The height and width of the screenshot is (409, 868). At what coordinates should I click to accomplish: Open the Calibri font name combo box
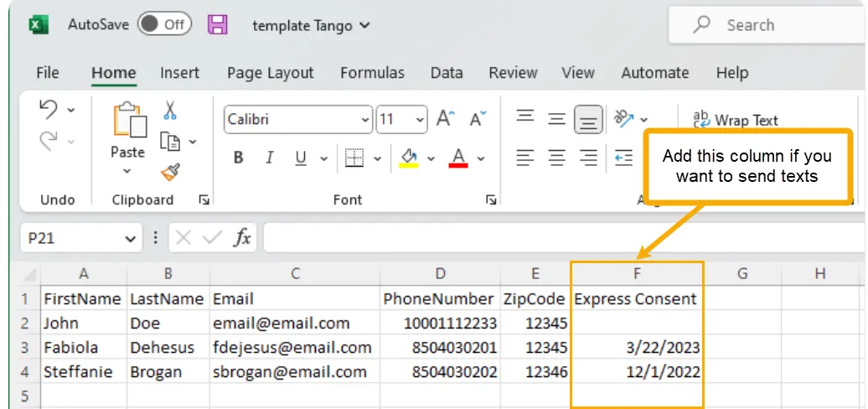(298, 120)
